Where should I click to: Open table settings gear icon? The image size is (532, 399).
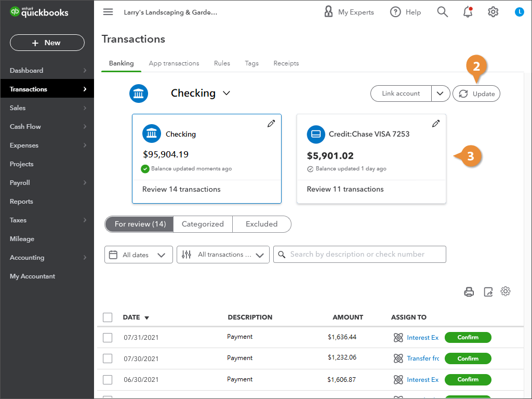point(506,291)
